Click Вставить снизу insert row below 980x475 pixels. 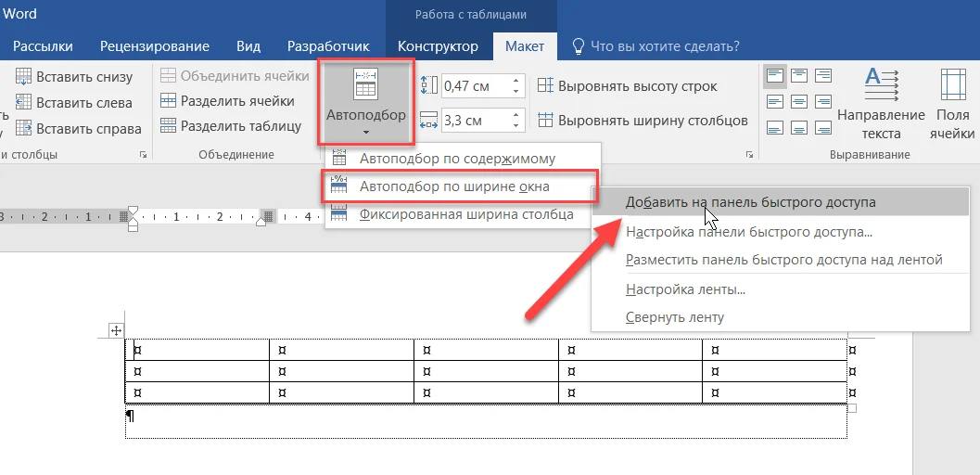coord(74,77)
